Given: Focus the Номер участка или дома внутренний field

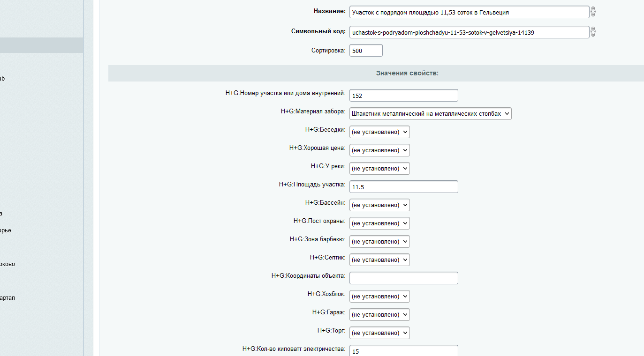Looking at the screenshot, I should tap(403, 96).
